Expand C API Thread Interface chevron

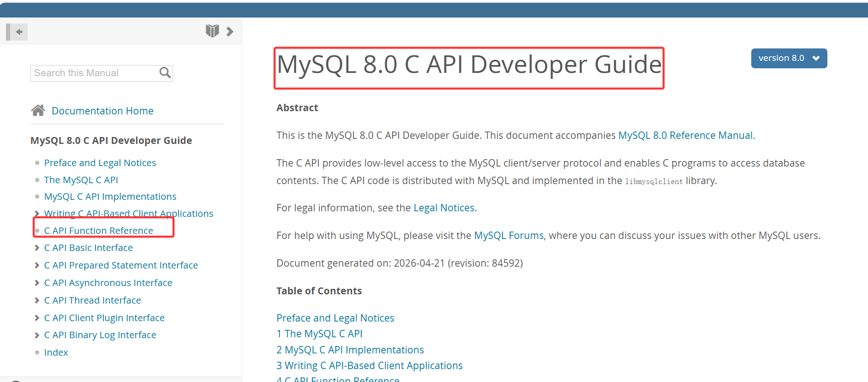pyautogui.click(x=37, y=300)
